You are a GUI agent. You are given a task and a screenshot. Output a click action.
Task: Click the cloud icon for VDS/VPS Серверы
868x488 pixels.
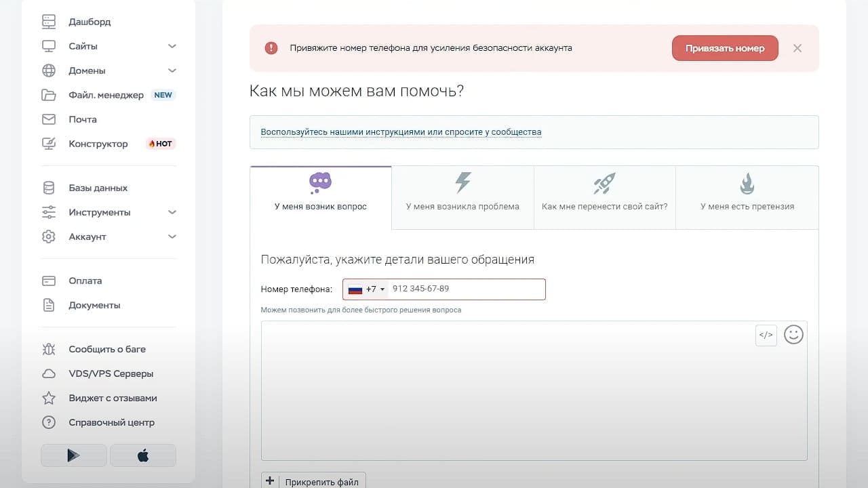click(x=49, y=373)
